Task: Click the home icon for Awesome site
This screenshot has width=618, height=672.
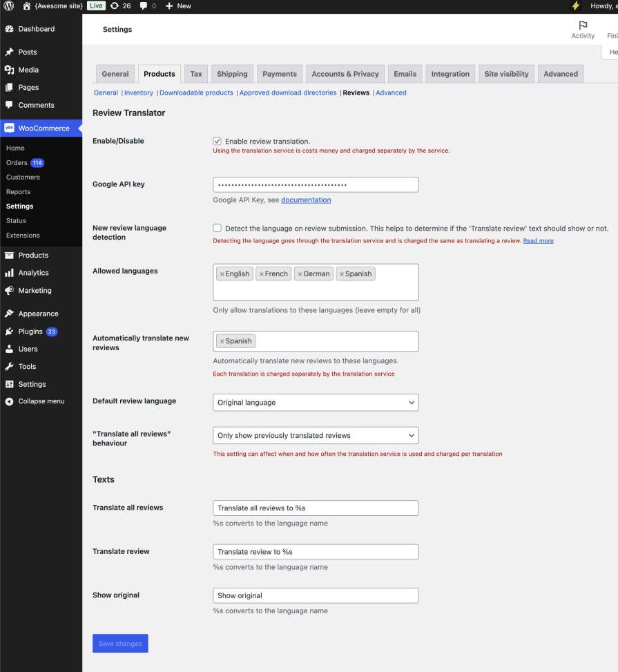Action: click(26, 6)
